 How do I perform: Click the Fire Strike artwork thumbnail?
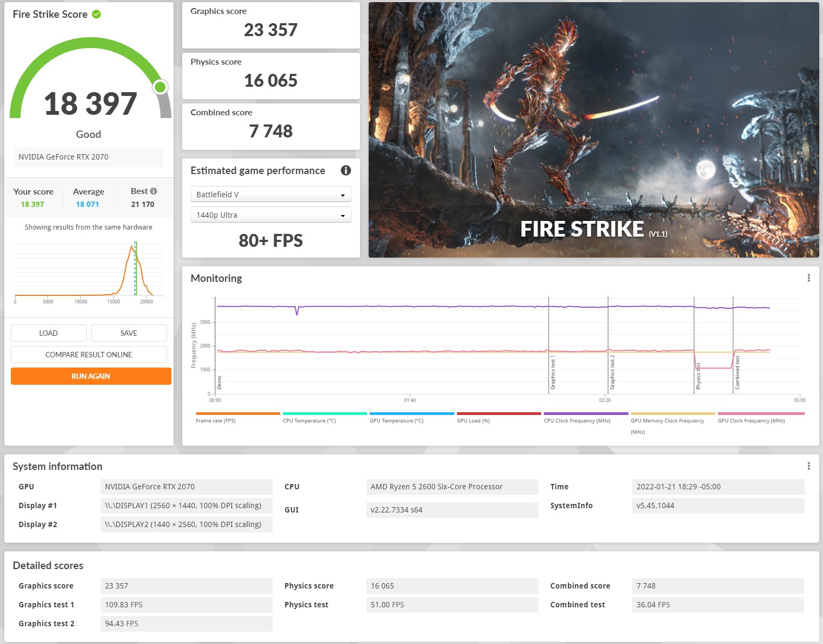click(x=593, y=130)
